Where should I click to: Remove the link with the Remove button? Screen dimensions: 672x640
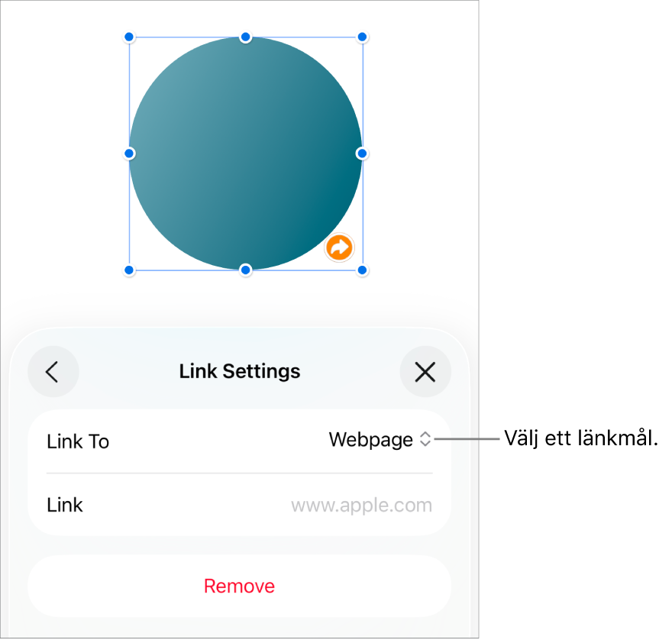coord(239,586)
